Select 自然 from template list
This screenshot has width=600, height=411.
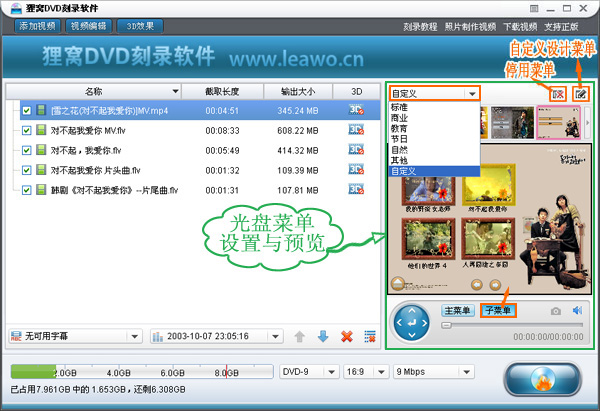(434, 150)
